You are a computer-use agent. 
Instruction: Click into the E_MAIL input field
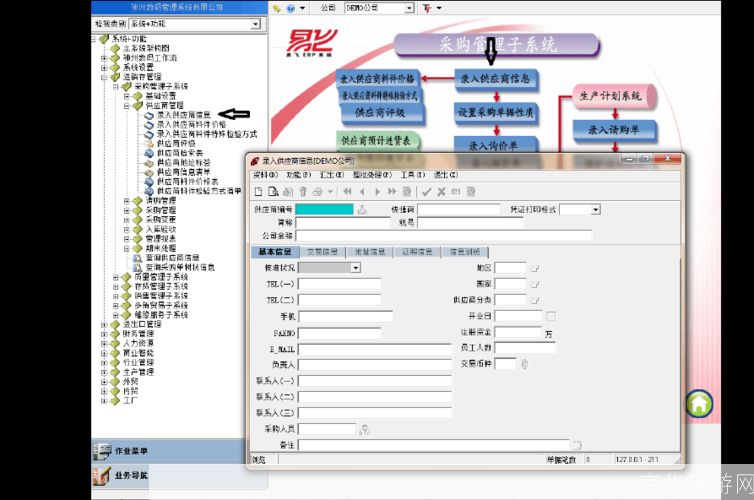coord(375,349)
